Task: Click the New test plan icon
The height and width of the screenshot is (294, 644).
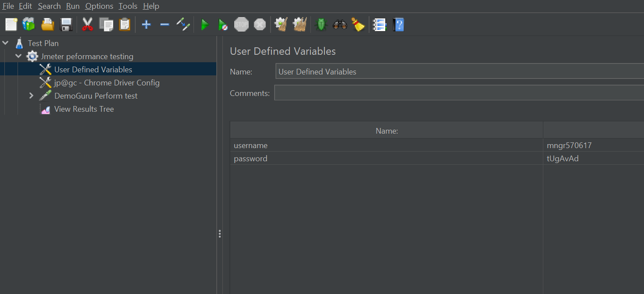Action: coord(11,25)
